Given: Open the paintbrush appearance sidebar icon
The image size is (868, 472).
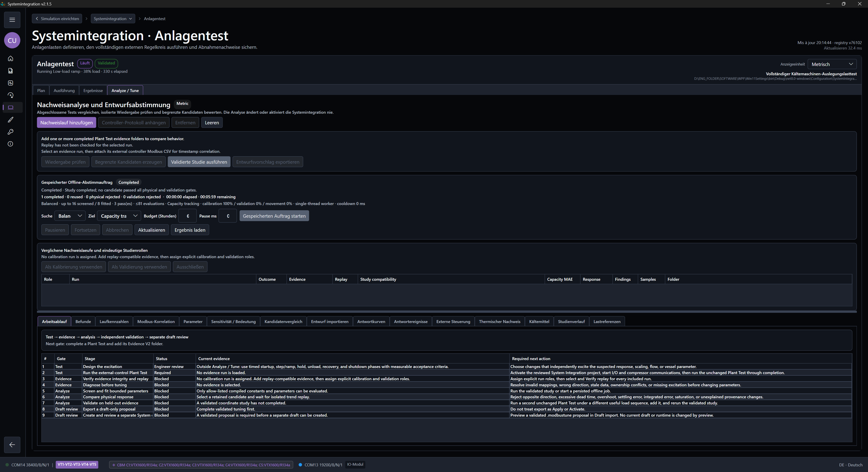Looking at the screenshot, I should pyautogui.click(x=10, y=120).
